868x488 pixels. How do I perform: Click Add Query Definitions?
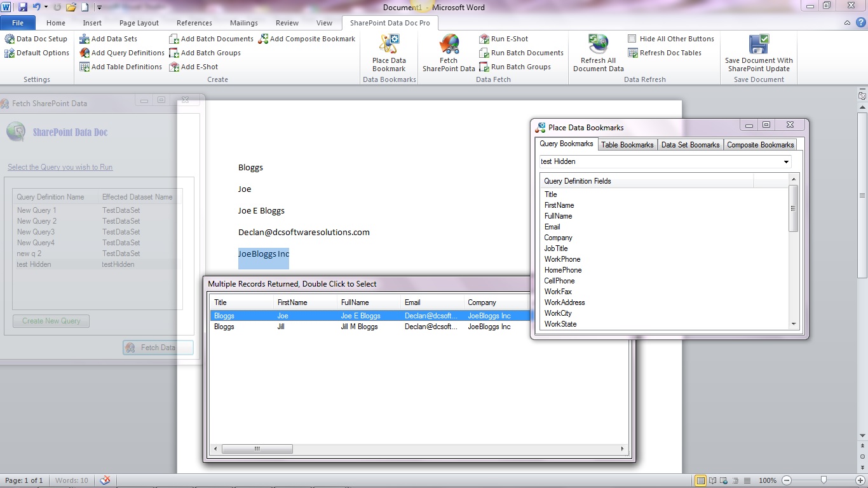[x=122, y=53]
